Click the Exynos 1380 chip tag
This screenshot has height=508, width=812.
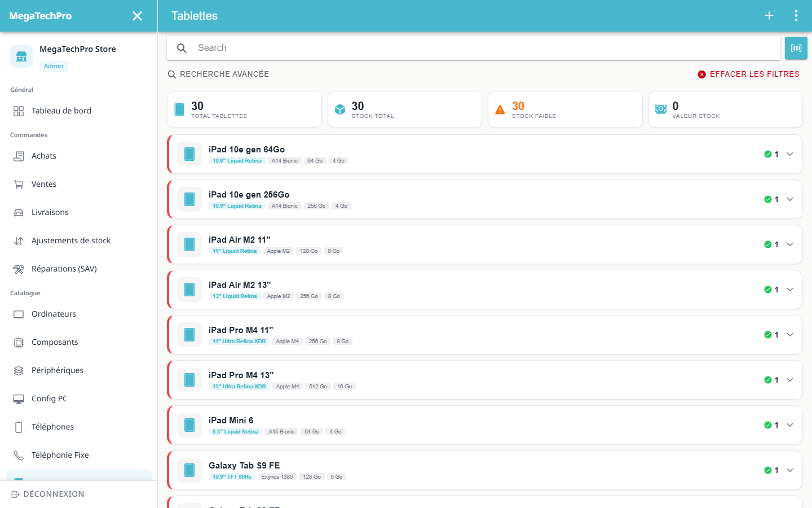(277, 477)
